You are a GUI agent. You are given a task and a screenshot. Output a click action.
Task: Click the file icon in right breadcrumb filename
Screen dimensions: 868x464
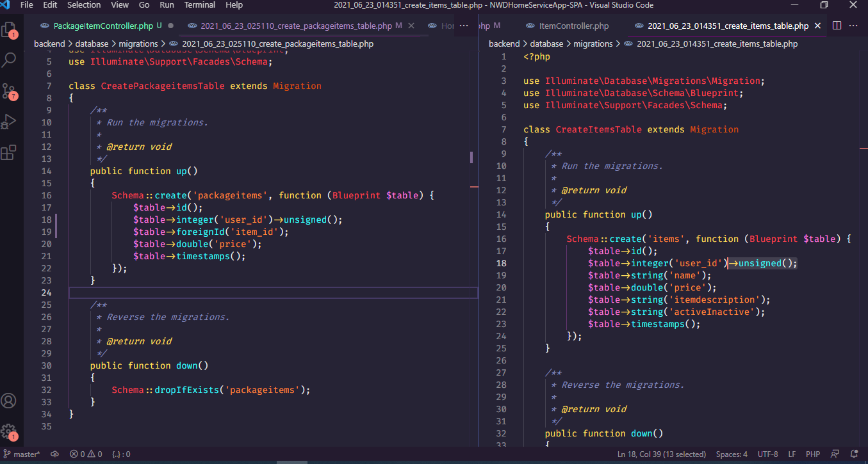[x=629, y=44]
